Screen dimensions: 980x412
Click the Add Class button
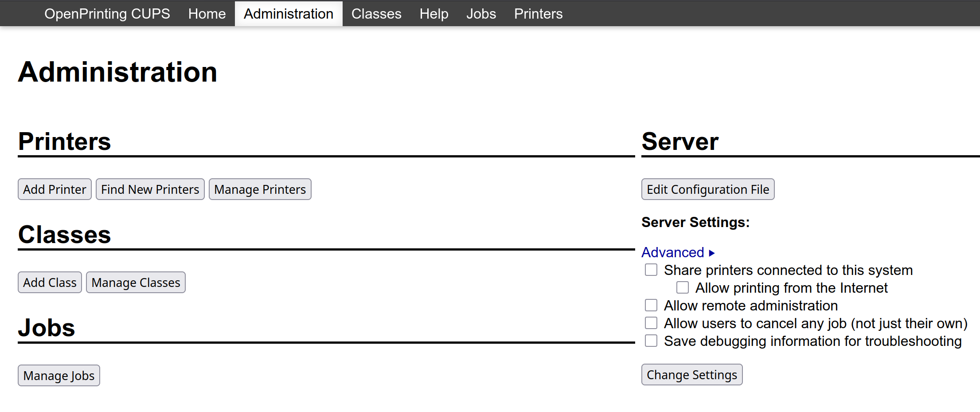(50, 283)
